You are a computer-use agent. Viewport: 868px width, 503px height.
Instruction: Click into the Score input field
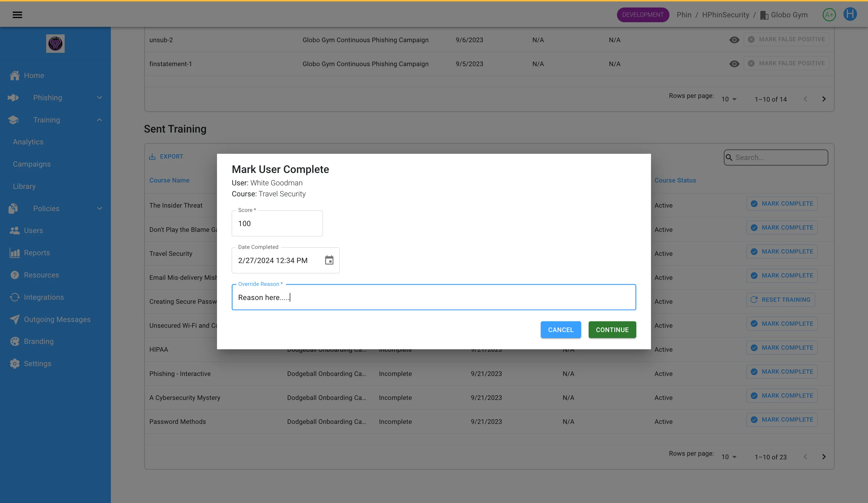277,223
